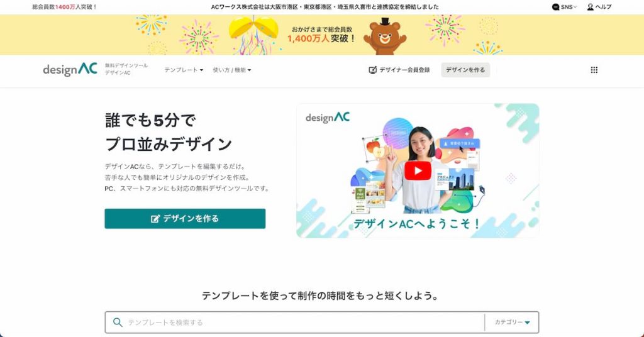Open the カテゴリー dropdown in search bar
The image size is (644, 337).
[x=512, y=322]
